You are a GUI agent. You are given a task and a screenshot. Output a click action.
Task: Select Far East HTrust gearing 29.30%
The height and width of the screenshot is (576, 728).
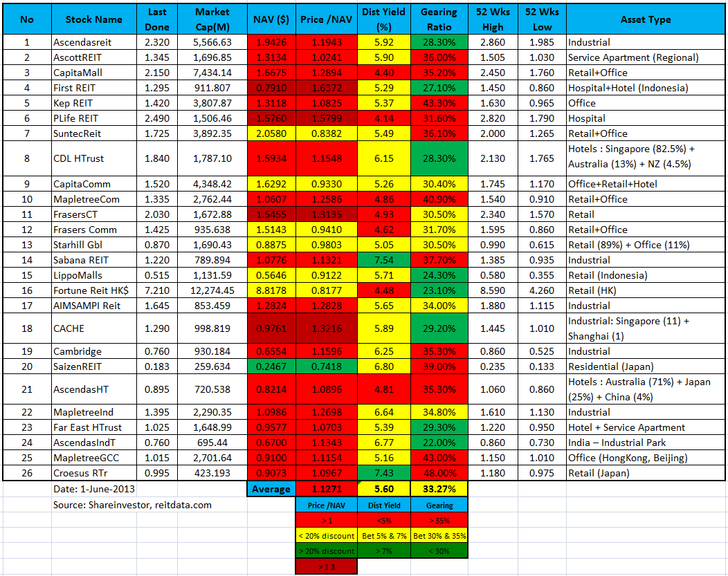(x=439, y=427)
